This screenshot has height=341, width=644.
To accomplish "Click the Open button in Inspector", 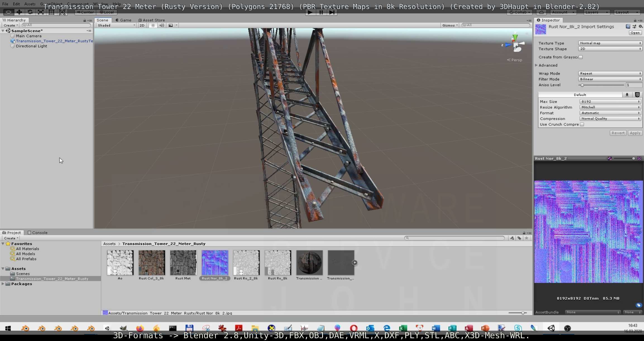I will pyautogui.click(x=635, y=33).
